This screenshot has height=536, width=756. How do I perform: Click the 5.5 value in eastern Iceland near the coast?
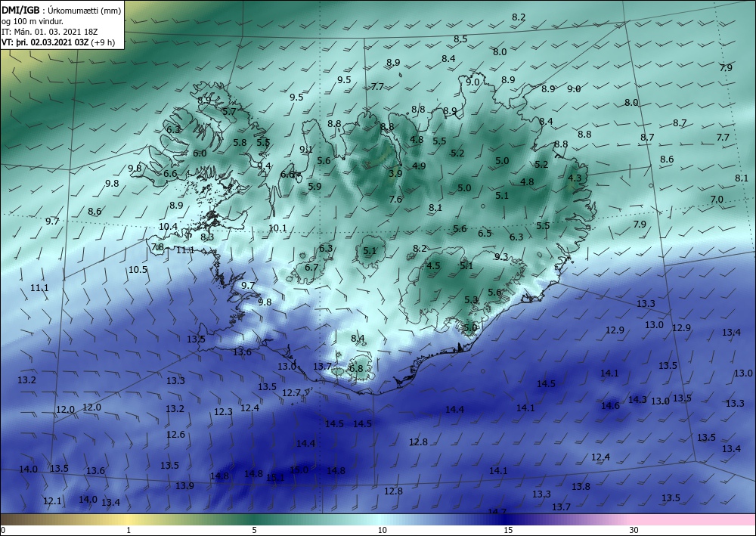point(542,225)
